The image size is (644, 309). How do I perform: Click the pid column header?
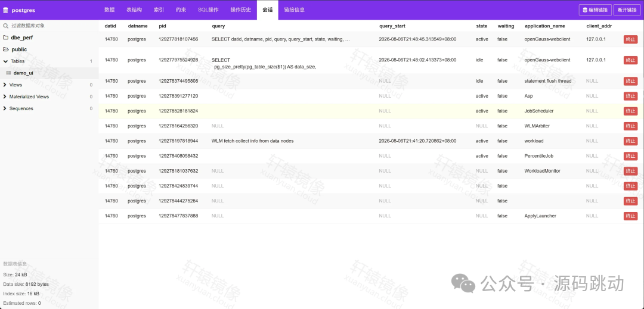tap(162, 26)
